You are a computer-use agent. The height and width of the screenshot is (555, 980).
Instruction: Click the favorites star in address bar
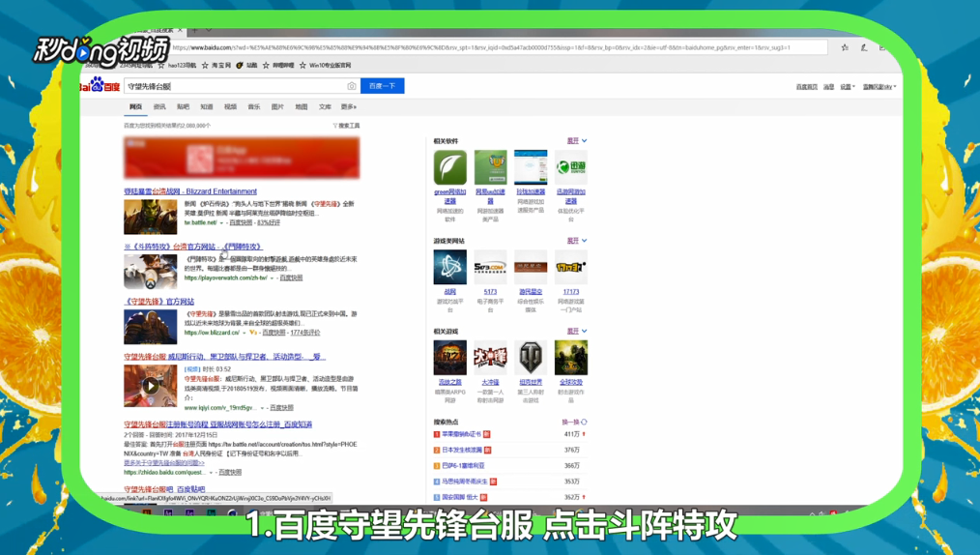pos(845,47)
